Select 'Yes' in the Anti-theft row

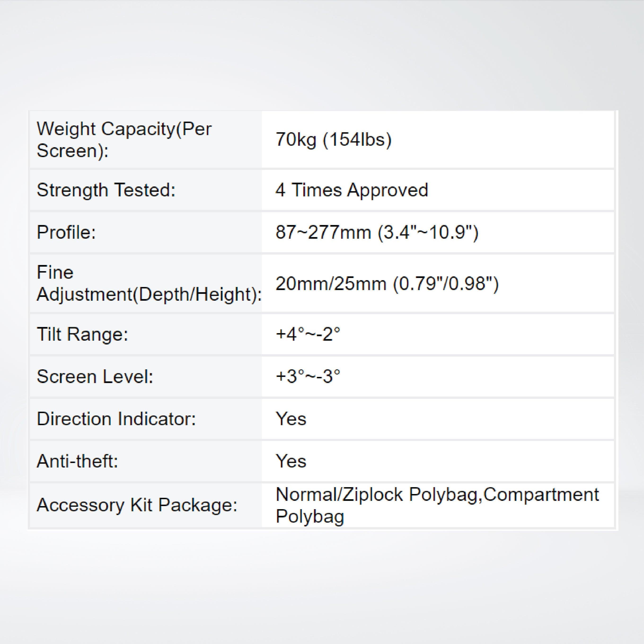(x=291, y=461)
